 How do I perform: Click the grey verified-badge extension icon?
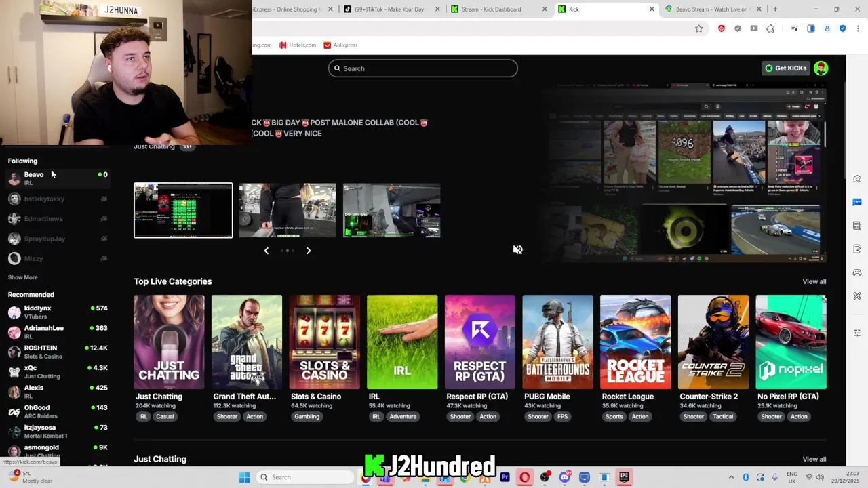(737, 28)
